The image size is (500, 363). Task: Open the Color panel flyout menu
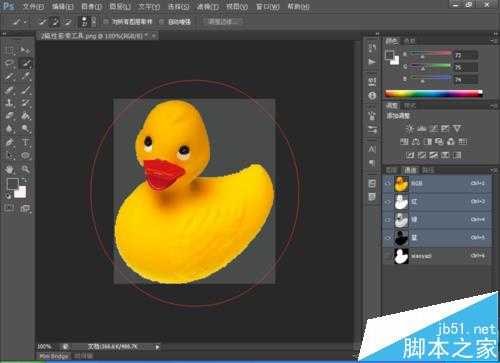pyautogui.click(x=494, y=41)
